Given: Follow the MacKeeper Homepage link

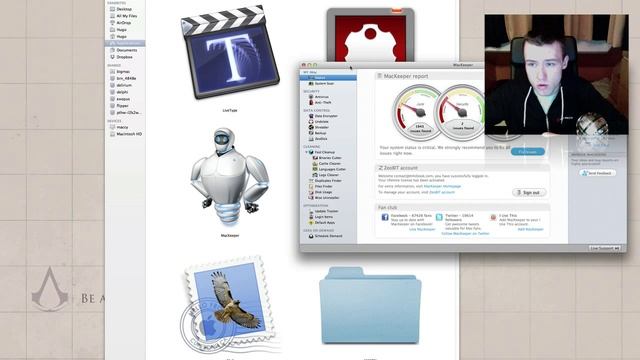Looking at the screenshot, I should (442, 186).
